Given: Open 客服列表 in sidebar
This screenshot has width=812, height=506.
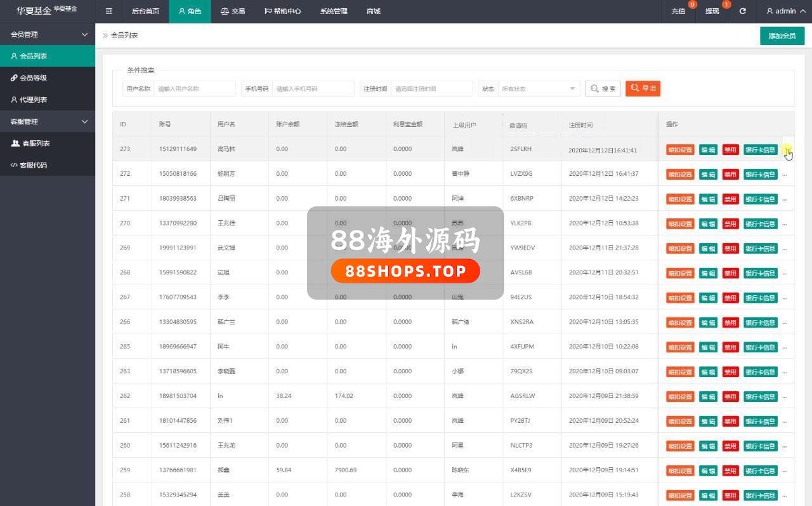Looking at the screenshot, I should (36, 143).
